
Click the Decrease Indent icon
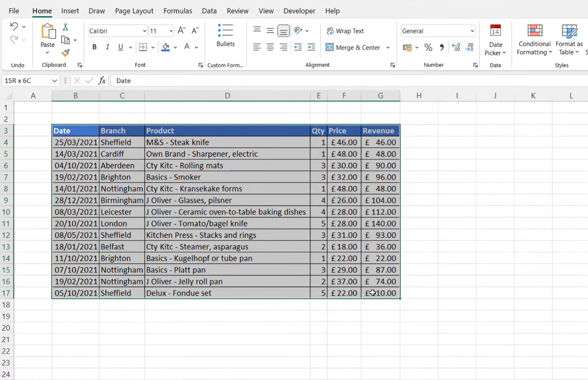click(x=298, y=47)
